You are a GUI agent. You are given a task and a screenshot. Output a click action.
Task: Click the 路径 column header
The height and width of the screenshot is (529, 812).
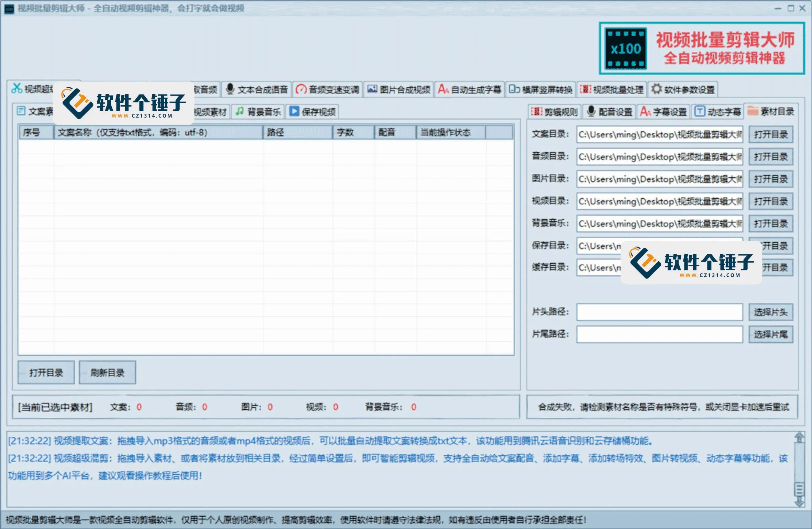pos(298,132)
